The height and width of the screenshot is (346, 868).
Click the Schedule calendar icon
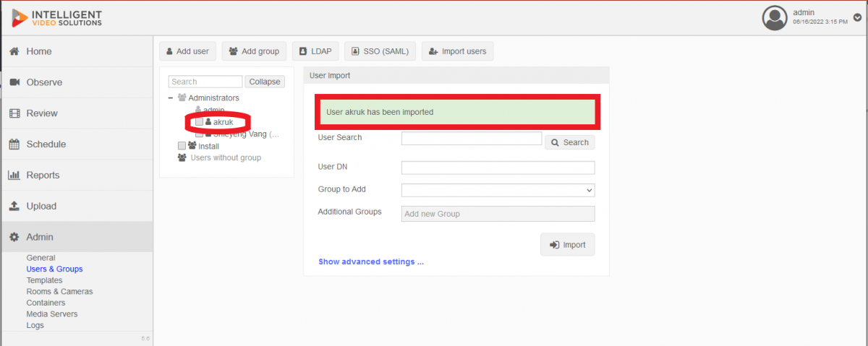(14, 144)
